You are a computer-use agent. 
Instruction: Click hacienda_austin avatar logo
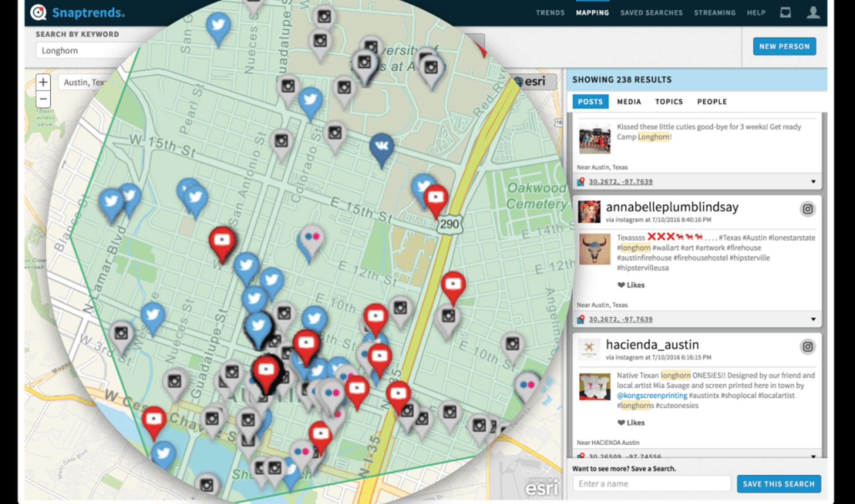[589, 349]
